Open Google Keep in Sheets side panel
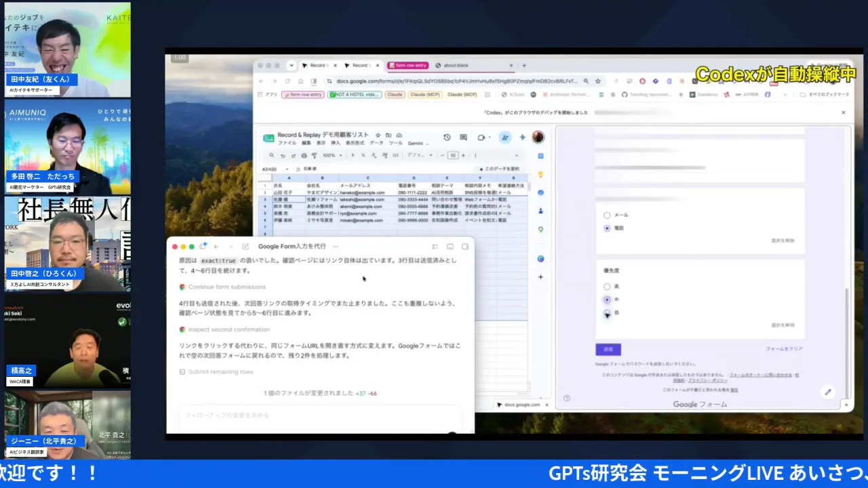This screenshot has height=488, width=868. (540, 174)
